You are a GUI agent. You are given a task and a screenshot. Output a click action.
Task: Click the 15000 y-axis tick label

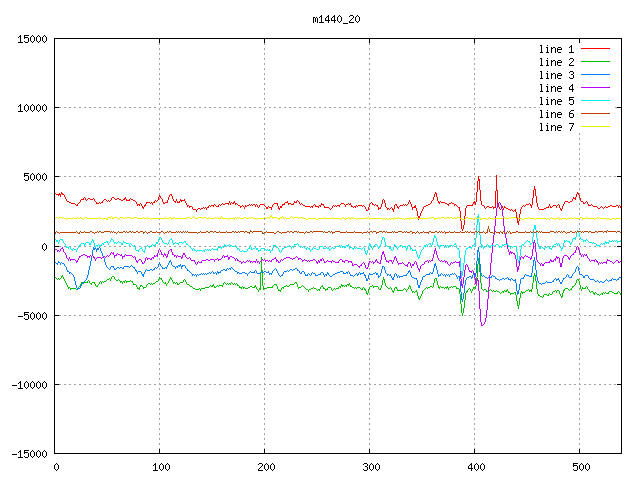(32, 39)
